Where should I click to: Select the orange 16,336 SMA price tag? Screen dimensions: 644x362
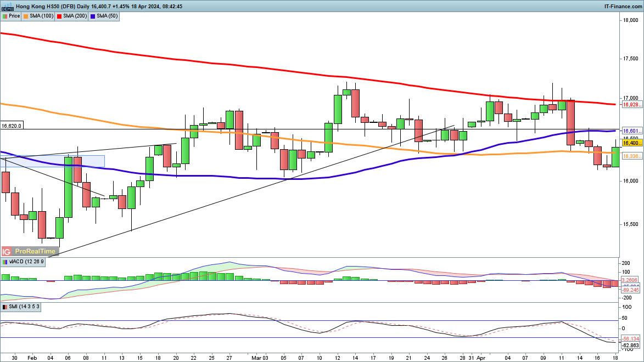click(631, 156)
